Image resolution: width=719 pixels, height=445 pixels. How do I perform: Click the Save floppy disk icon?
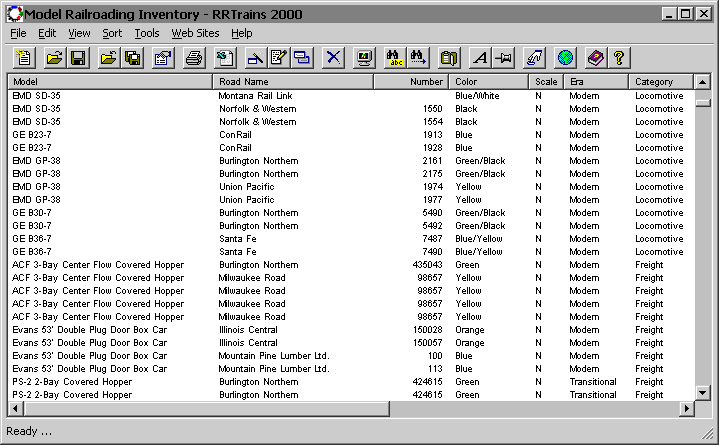click(77, 58)
